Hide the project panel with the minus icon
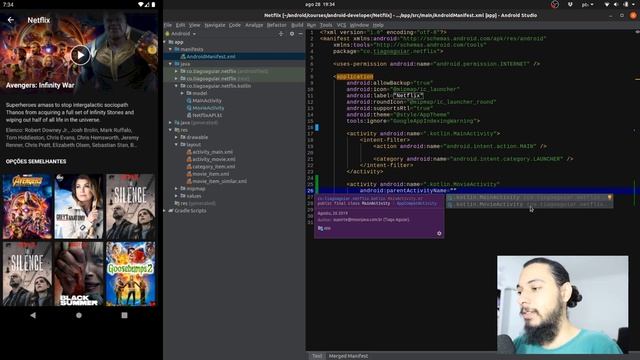The height and width of the screenshot is (360, 640). [300, 34]
